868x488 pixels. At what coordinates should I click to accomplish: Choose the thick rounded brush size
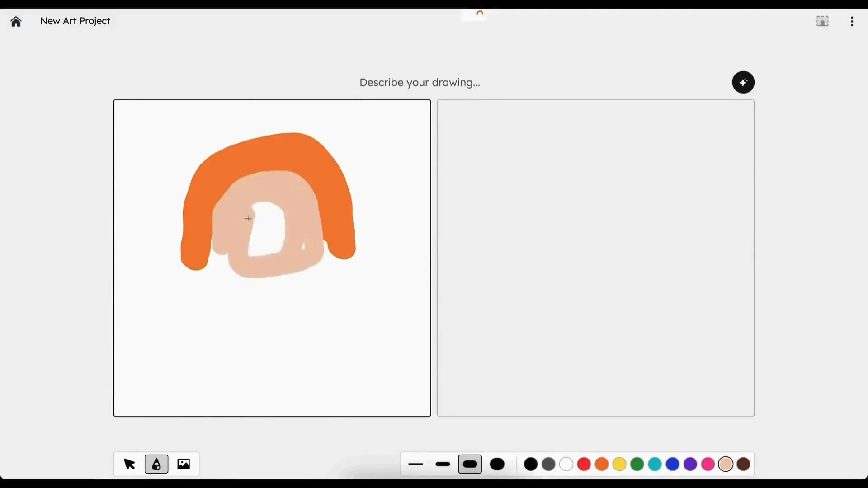[470, 465]
